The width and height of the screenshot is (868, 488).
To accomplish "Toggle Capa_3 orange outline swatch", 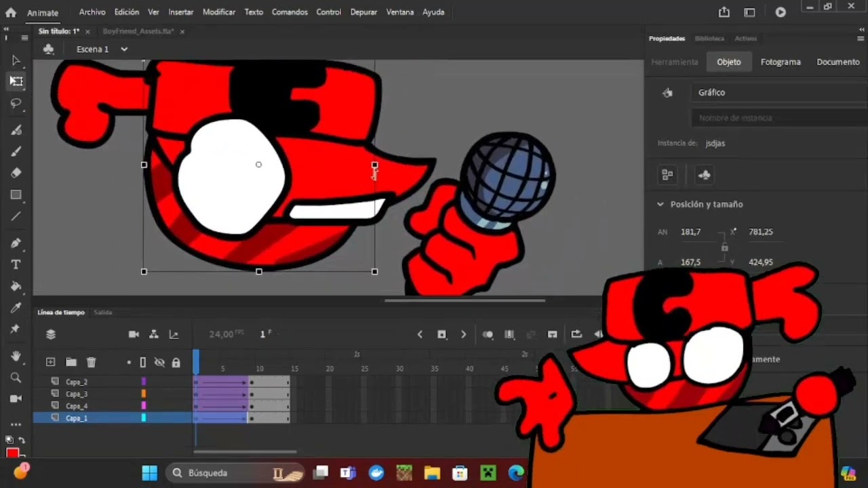I will click(x=143, y=394).
